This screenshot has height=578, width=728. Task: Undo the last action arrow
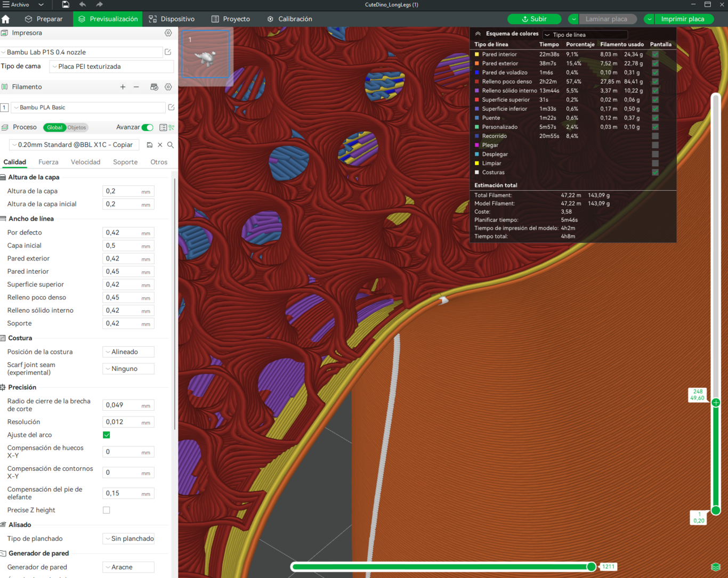83,5
